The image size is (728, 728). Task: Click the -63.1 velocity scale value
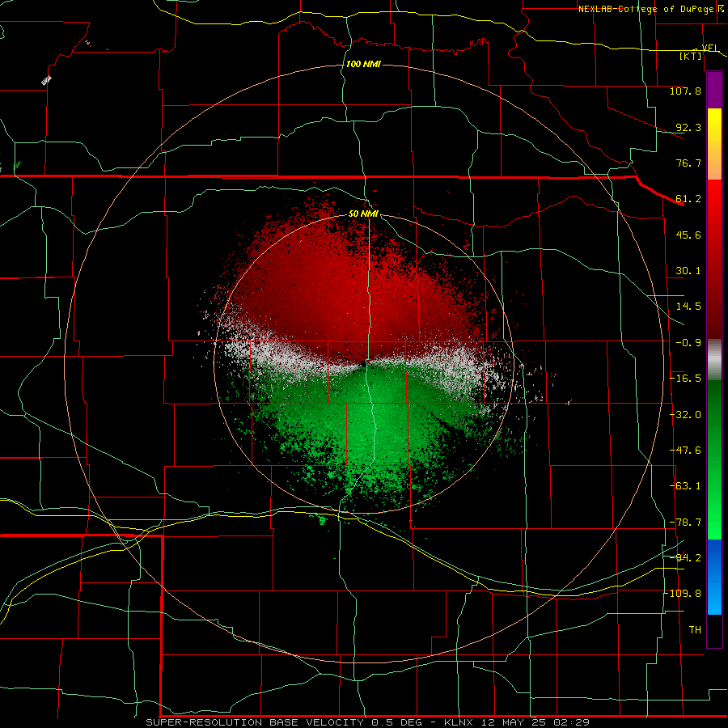pyautogui.click(x=685, y=486)
